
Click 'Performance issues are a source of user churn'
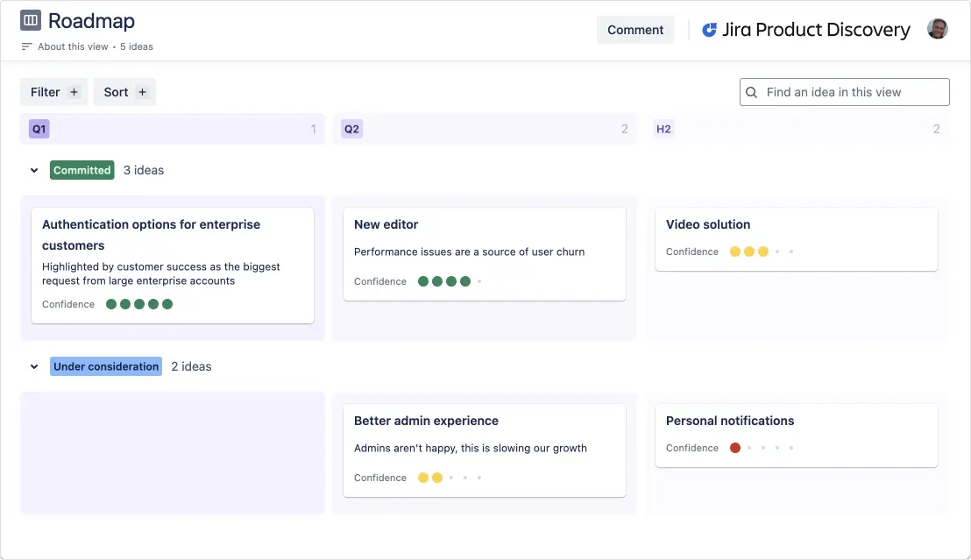[470, 252]
